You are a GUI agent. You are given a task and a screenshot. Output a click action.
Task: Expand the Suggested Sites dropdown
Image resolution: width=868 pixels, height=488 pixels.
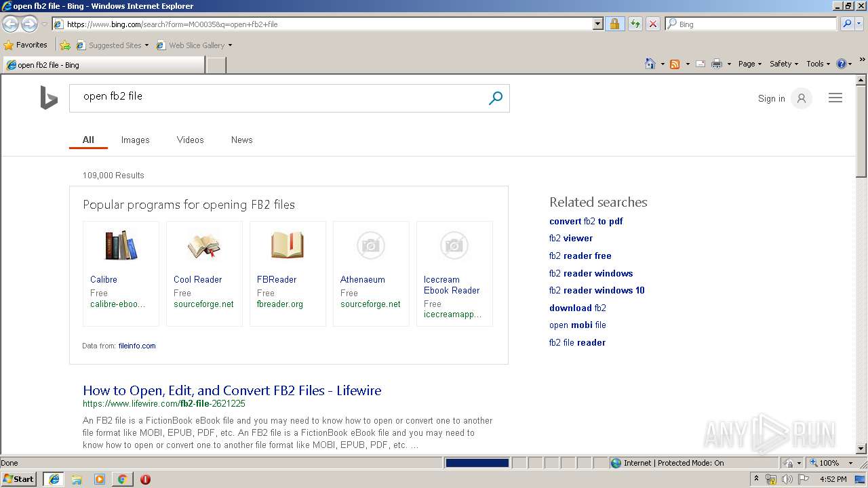pos(146,45)
